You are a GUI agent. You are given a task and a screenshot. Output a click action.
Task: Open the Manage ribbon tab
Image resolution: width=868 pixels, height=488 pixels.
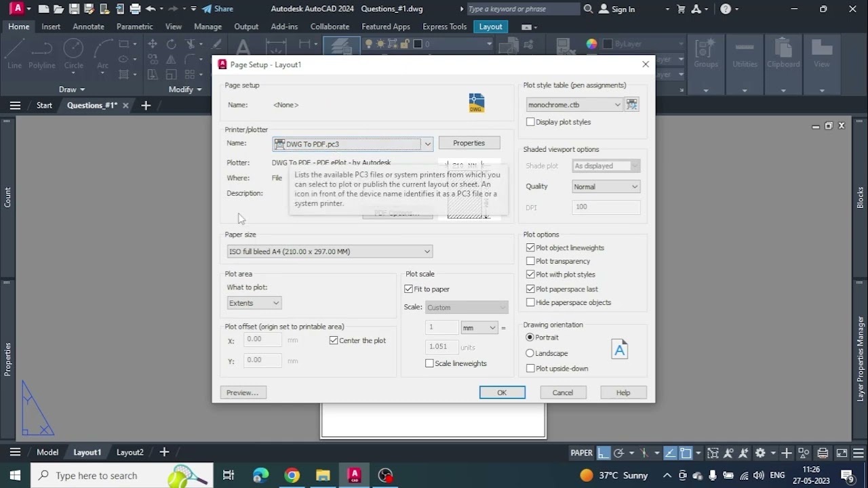208,26
